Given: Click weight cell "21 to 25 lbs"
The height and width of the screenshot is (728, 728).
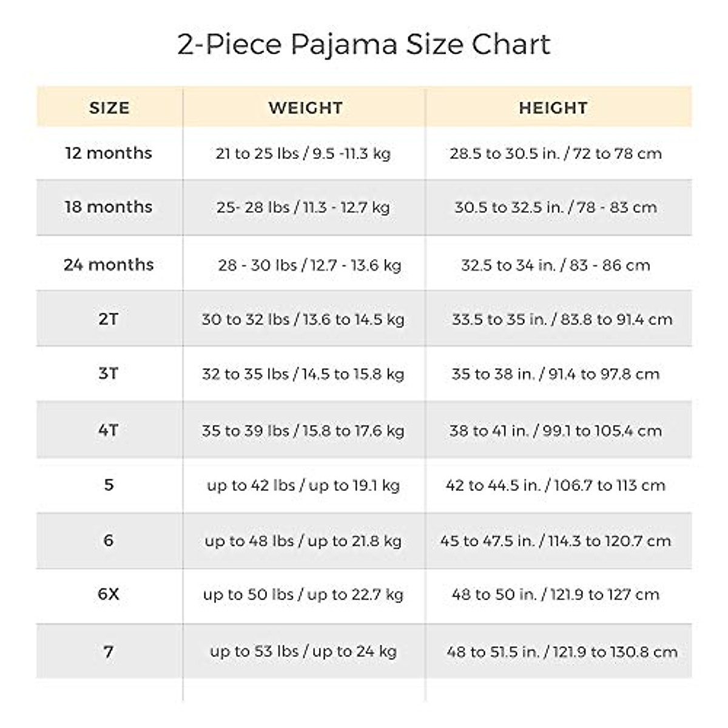Looking at the screenshot, I should (303, 153).
